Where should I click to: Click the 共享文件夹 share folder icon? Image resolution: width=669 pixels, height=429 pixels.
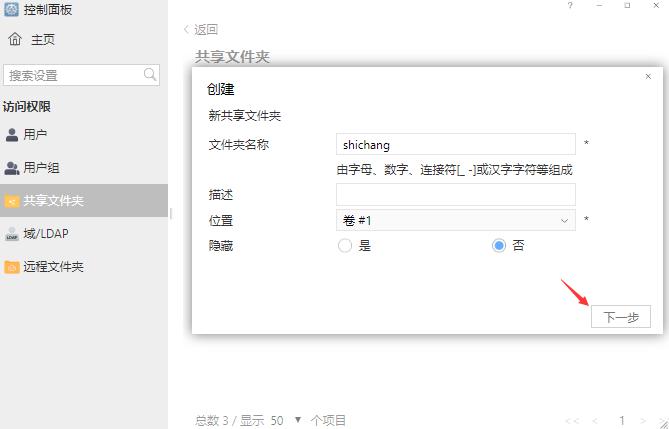(x=12, y=201)
